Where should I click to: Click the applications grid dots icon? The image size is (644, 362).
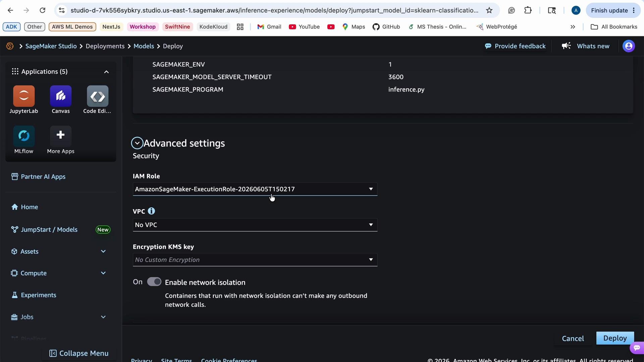click(15, 71)
